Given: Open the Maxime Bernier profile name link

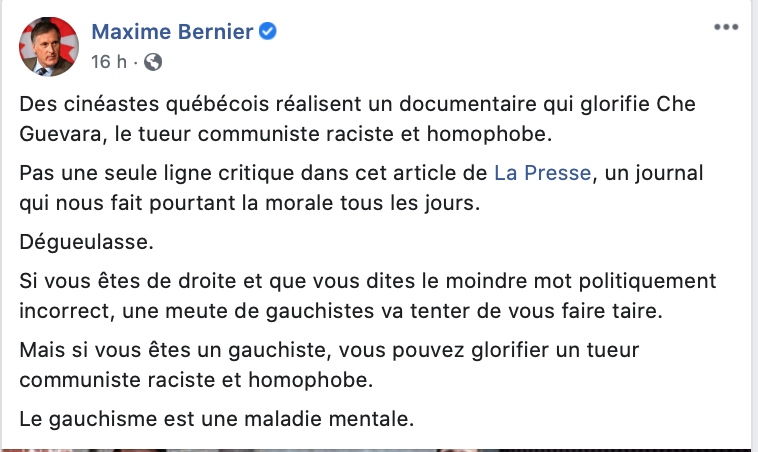Looking at the screenshot, I should 172,32.
